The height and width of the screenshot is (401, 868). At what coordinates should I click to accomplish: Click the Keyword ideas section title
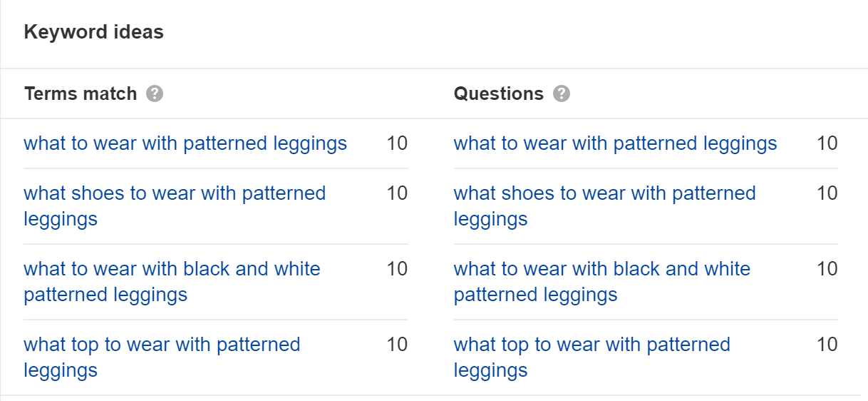click(x=94, y=32)
